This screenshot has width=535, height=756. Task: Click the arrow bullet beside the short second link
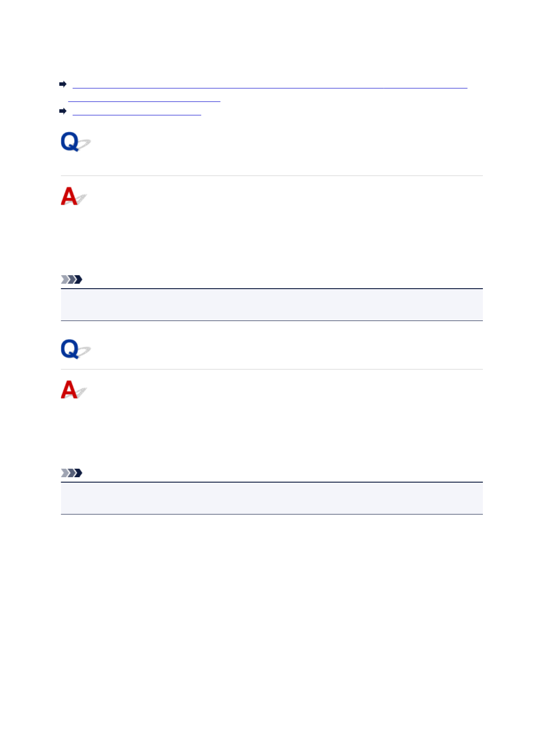[63, 111]
